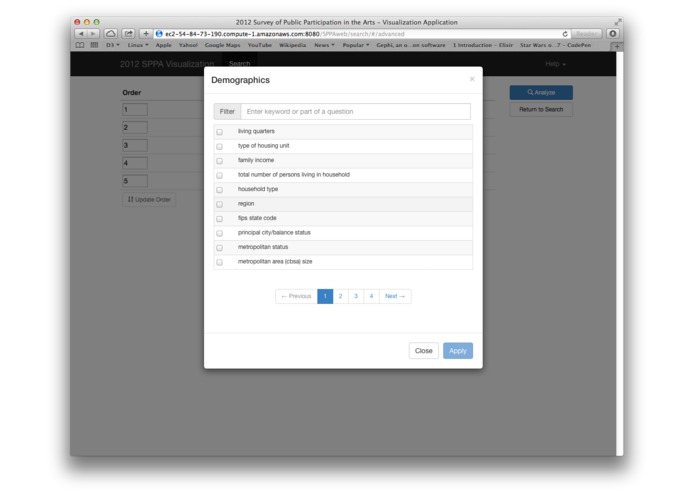Viewport: 695px width, 494px height.
Task: Open the D3 bookmarks dropdown
Action: pos(113,45)
